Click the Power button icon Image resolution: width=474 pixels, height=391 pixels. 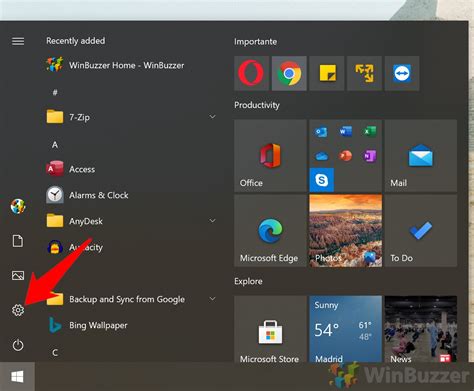pos(18,345)
